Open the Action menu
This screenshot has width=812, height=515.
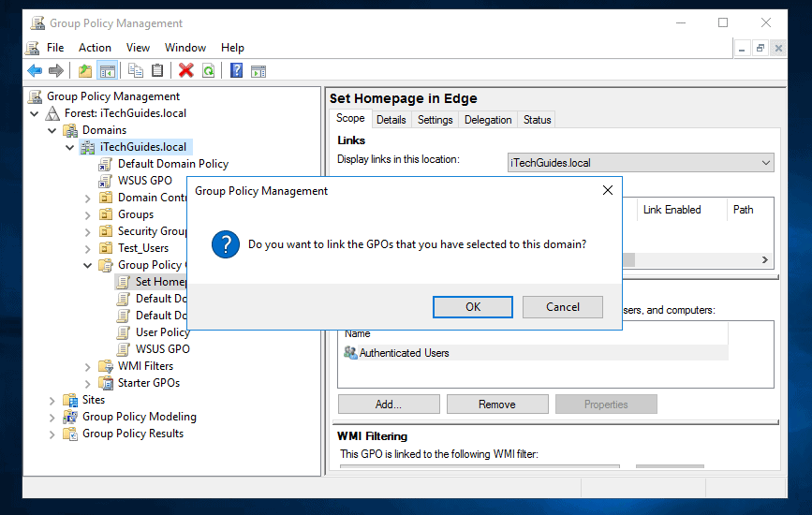[x=95, y=48]
